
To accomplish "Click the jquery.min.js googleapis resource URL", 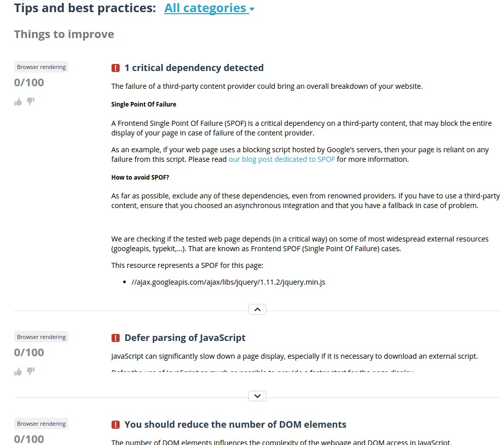I will [228, 282].
